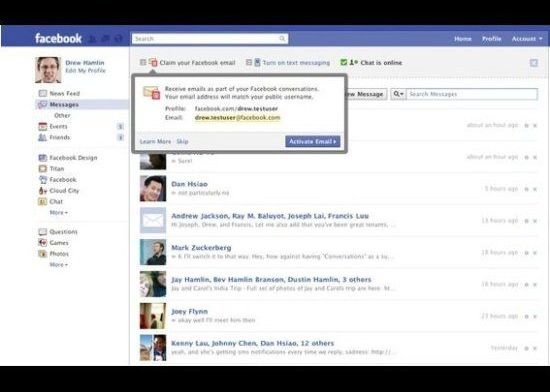Click the Search Messages field

pos(472,94)
